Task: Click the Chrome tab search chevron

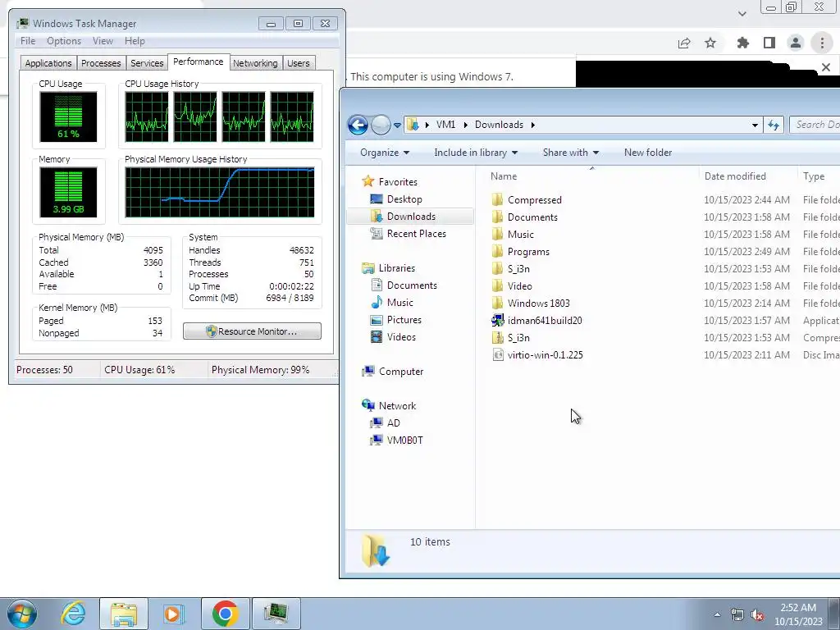Action: click(x=742, y=14)
